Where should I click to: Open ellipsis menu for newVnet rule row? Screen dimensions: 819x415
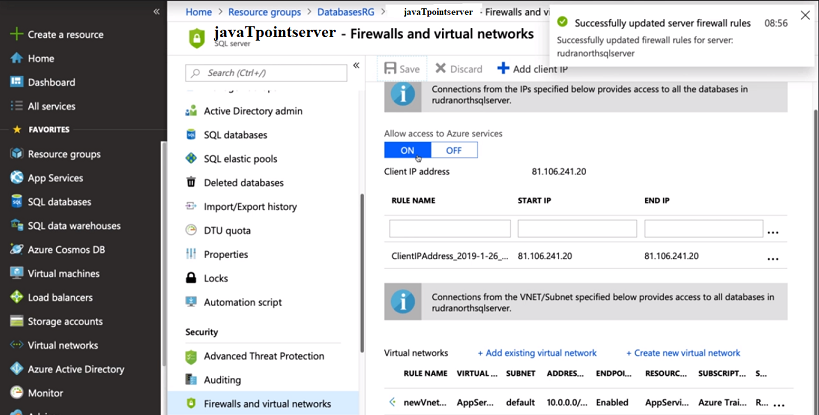tap(779, 405)
